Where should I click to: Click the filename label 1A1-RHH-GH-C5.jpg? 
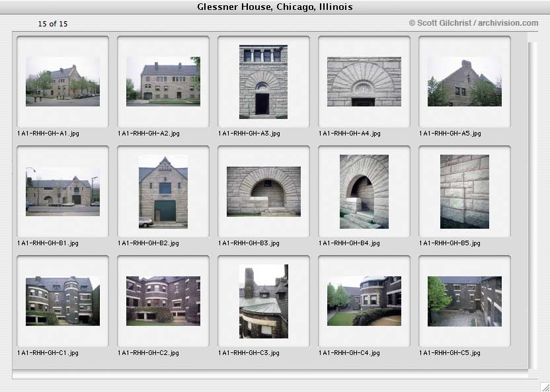pos(450,353)
